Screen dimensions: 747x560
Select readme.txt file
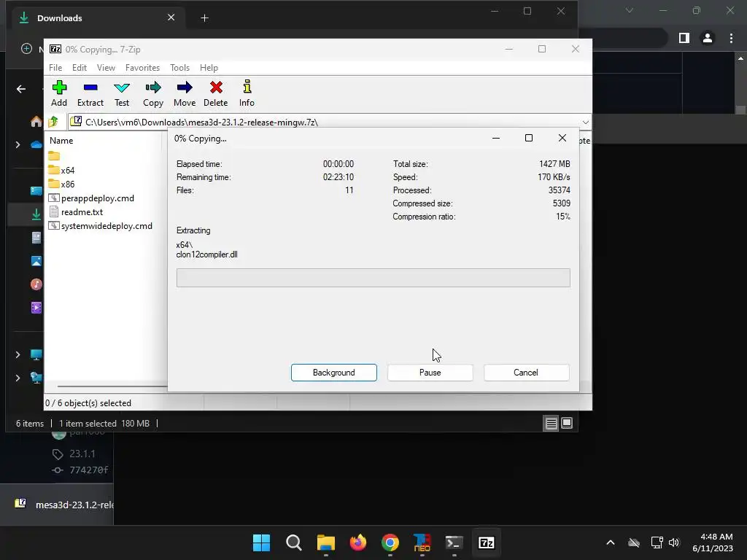(x=76, y=212)
